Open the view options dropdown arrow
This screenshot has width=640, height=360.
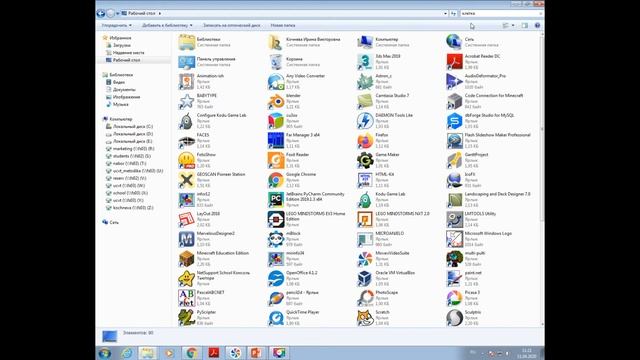pyautogui.click(x=513, y=25)
